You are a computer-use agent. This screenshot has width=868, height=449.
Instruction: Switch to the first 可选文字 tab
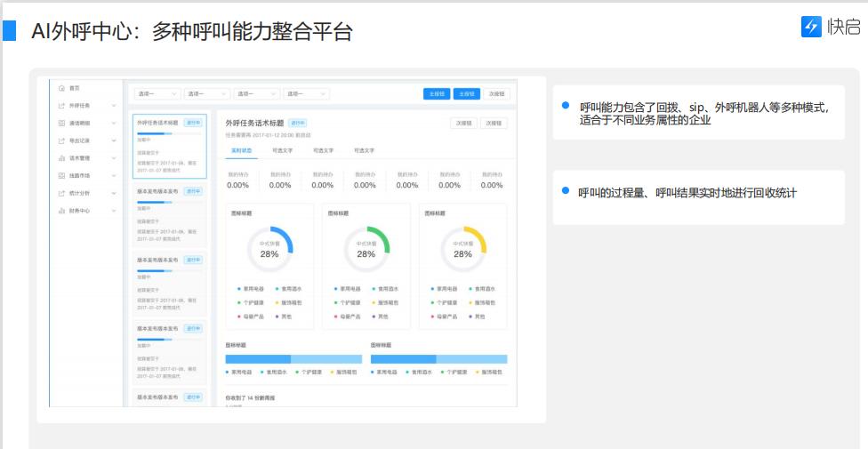coord(282,150)
